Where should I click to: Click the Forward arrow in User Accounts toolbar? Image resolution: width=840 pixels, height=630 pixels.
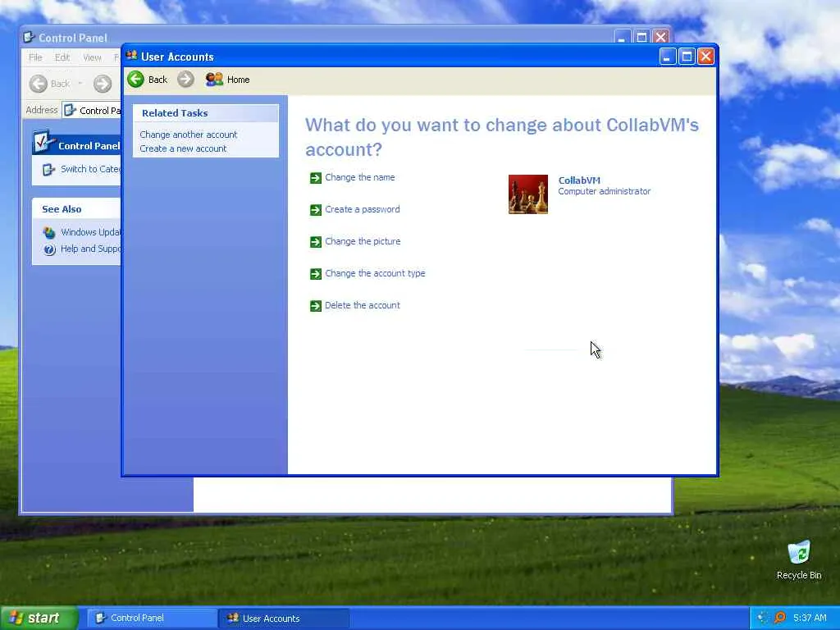tap(186, 80)
